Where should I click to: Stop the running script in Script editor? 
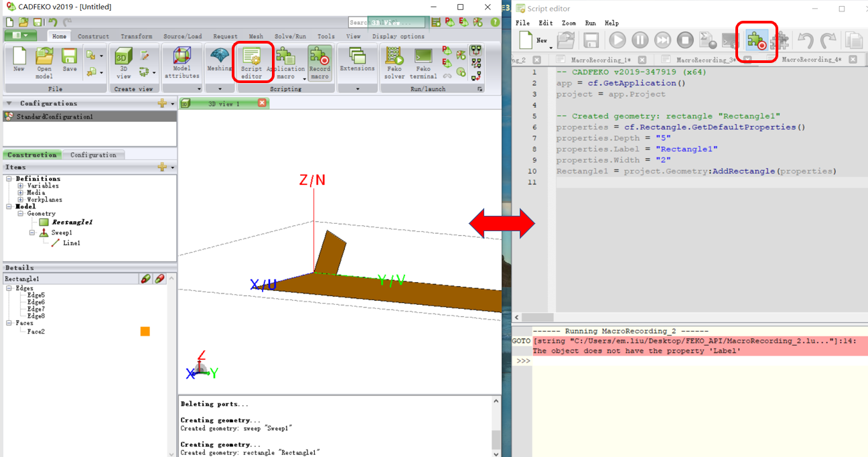pyautogui.click(x=684, y=40)
